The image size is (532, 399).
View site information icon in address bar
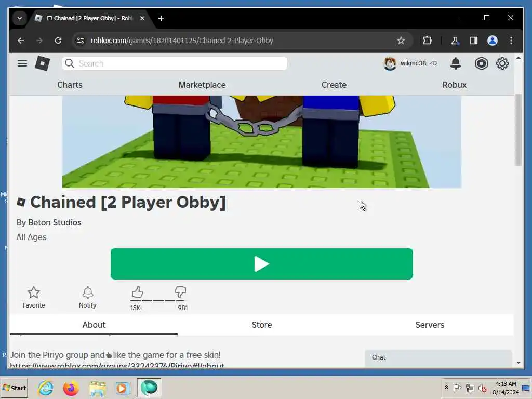click(81, 41)
